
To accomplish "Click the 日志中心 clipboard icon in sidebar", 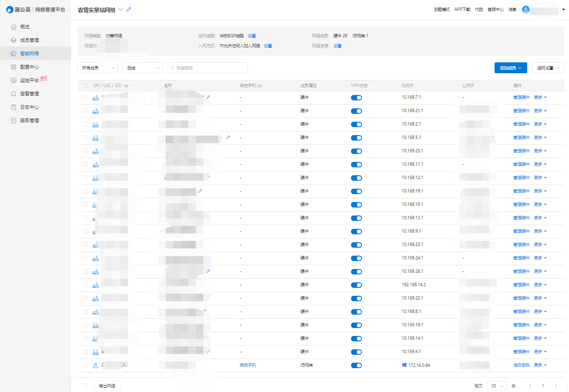I will point(13,107).
